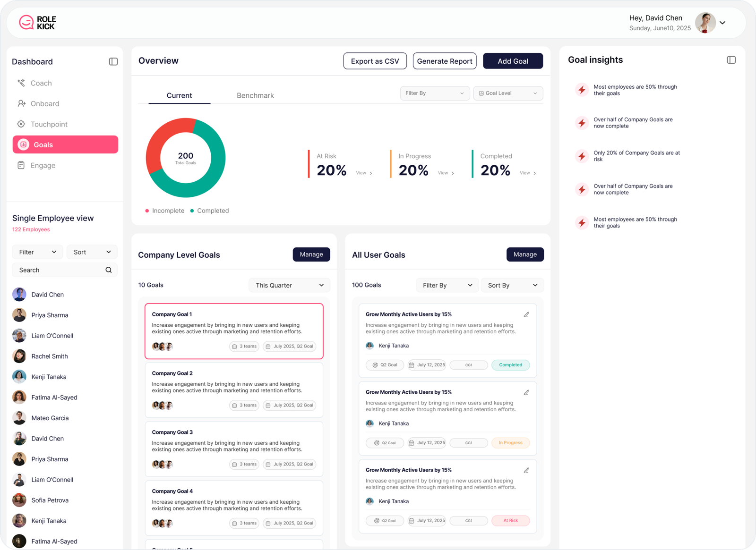Screen dimensions: 756x550
Task: Switch to the Benchmark tab
Action: pos(255,95)
